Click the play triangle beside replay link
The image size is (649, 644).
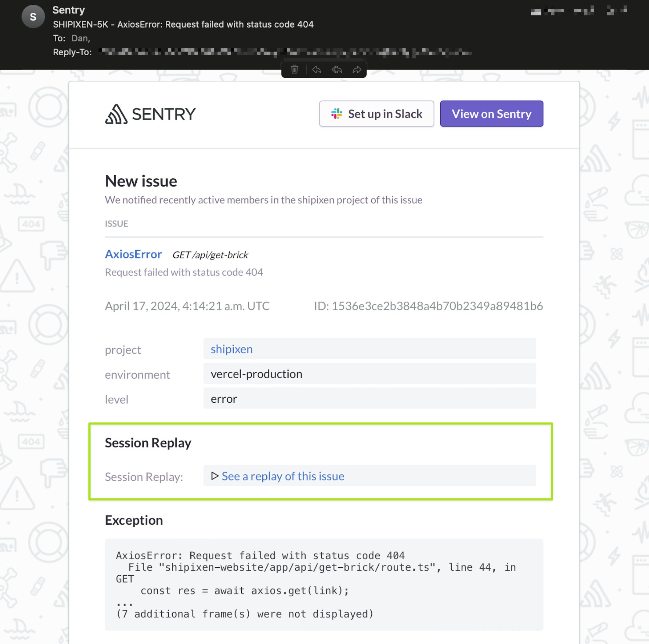pyautogui.click(x=215, y=476)
